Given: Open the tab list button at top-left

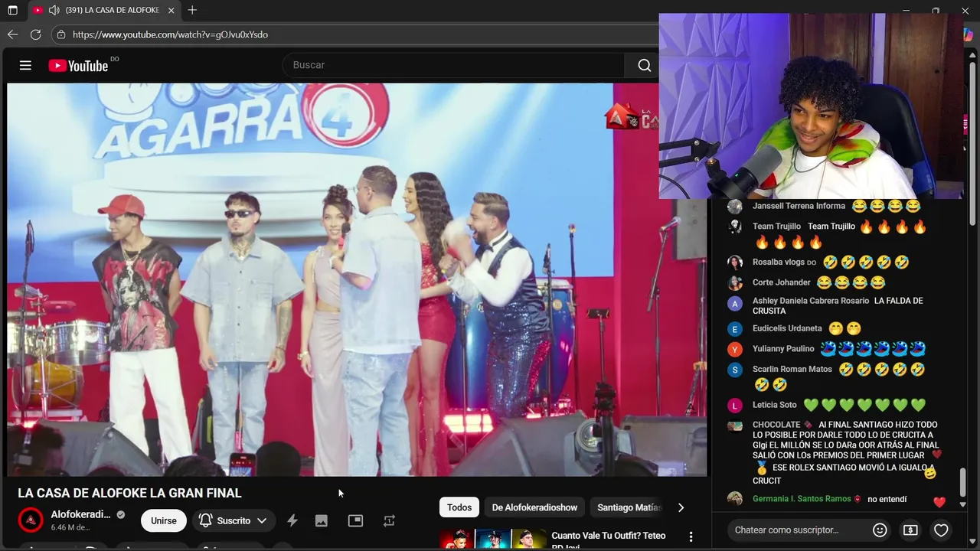Looking at the screenshot, I should pyautogui.click(x=12, y=10).
